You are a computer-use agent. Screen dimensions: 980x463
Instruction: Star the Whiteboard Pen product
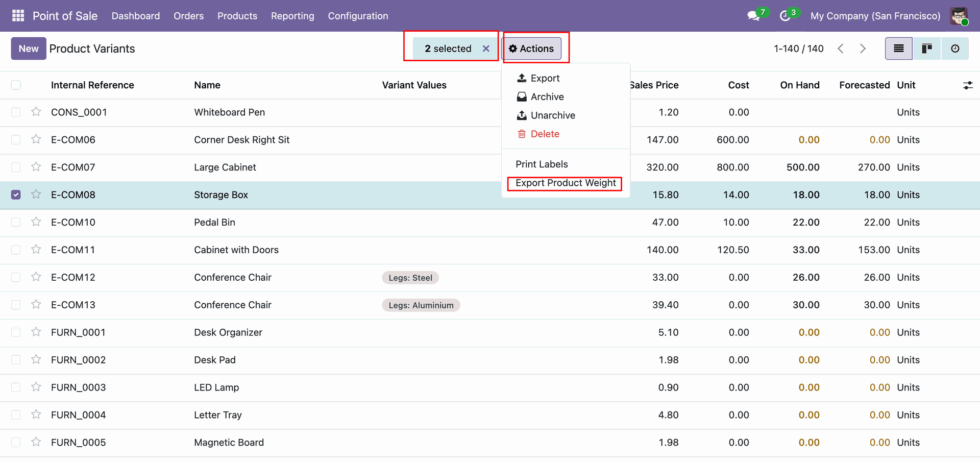coord(36,112)
